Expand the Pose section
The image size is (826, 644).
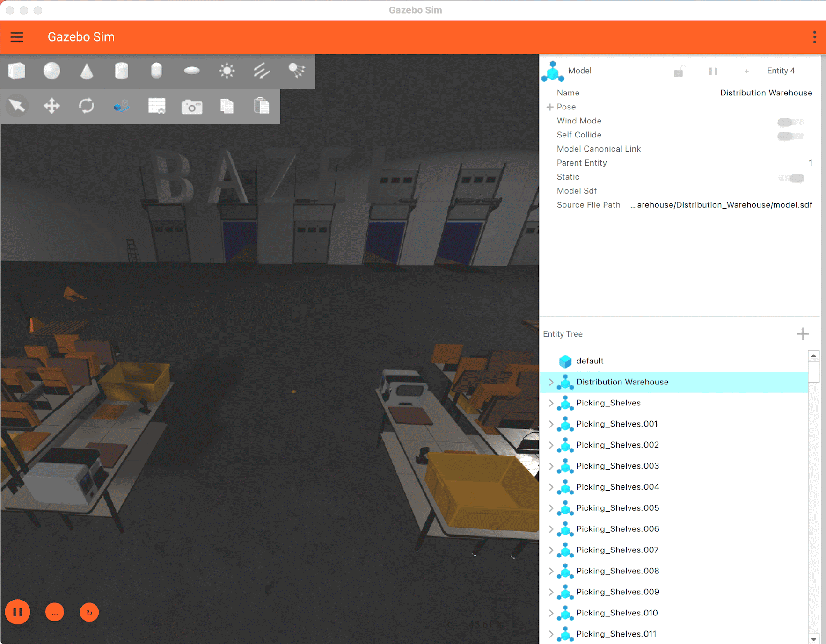(x=550, y=107)
